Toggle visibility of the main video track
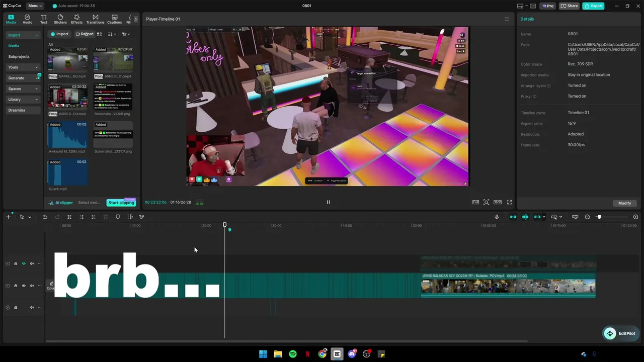The height and width of the screenshot is (362, 644). coord(24,286)
